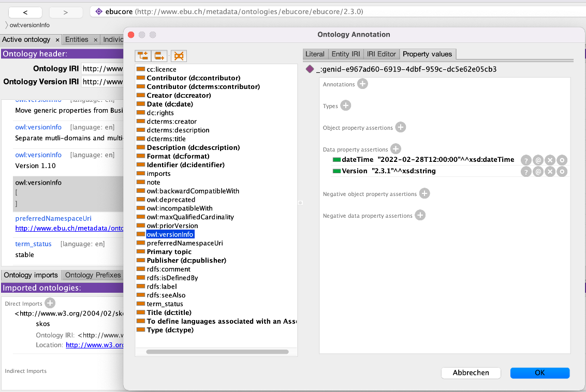
Task: Click OK button
Action: [539, 372]
